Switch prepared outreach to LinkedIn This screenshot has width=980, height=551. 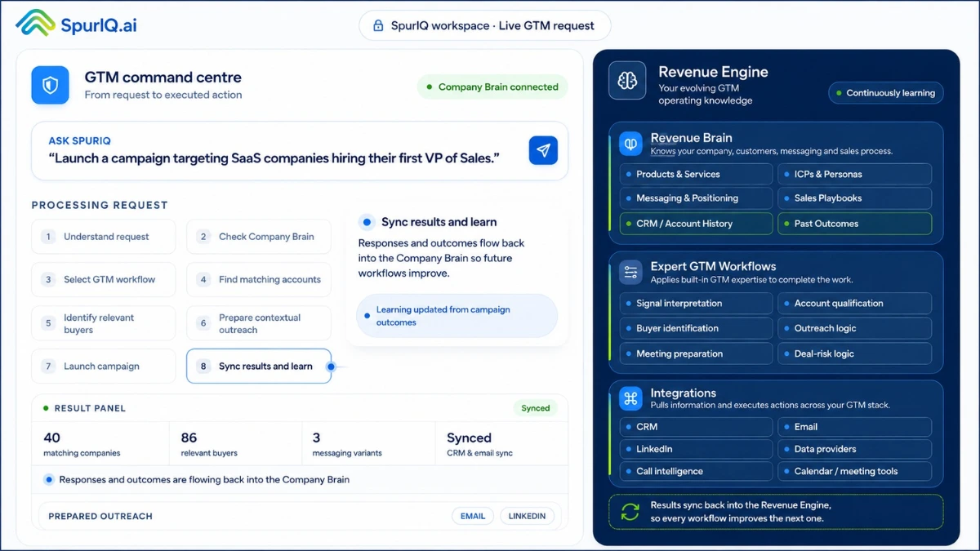point(527,516)
